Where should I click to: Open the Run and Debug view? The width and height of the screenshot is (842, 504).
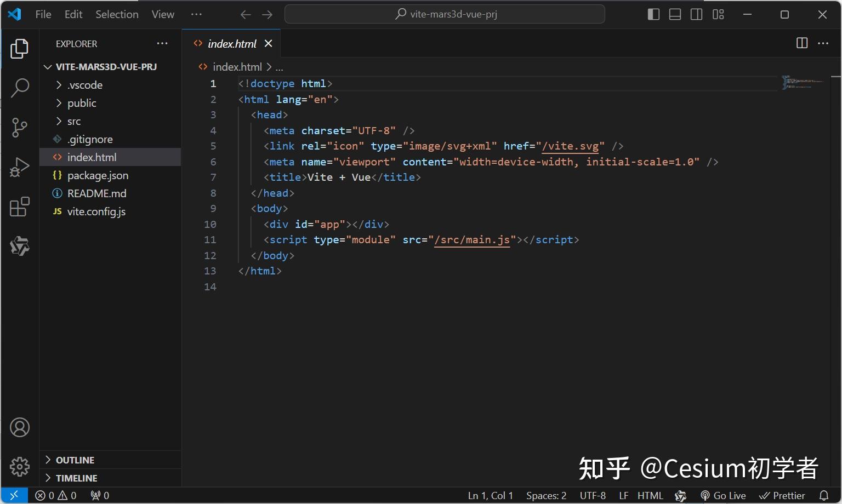[20, 167]
